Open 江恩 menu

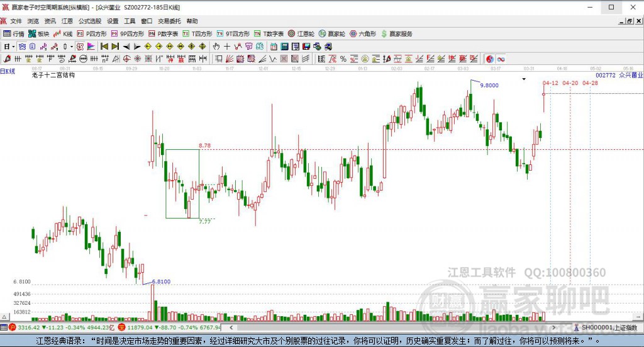[x=67, y=21]
